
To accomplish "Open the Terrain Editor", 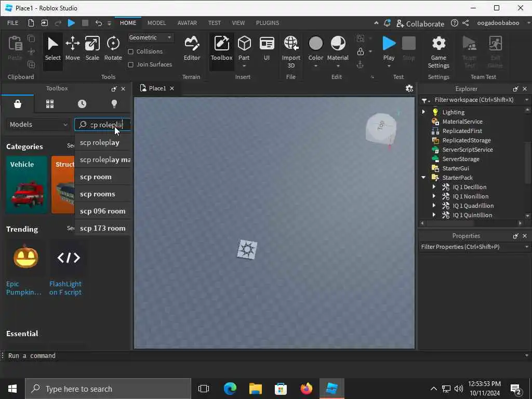I will click(192, 49).
